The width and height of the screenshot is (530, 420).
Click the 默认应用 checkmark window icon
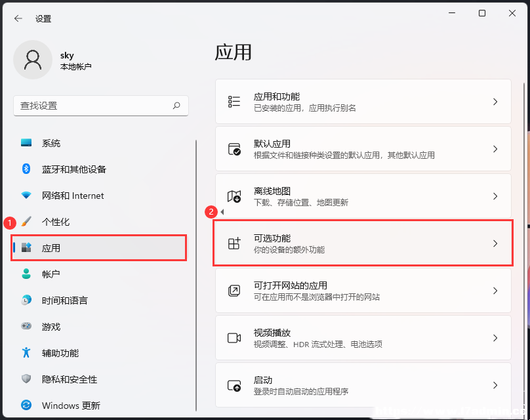pos(234,149)
